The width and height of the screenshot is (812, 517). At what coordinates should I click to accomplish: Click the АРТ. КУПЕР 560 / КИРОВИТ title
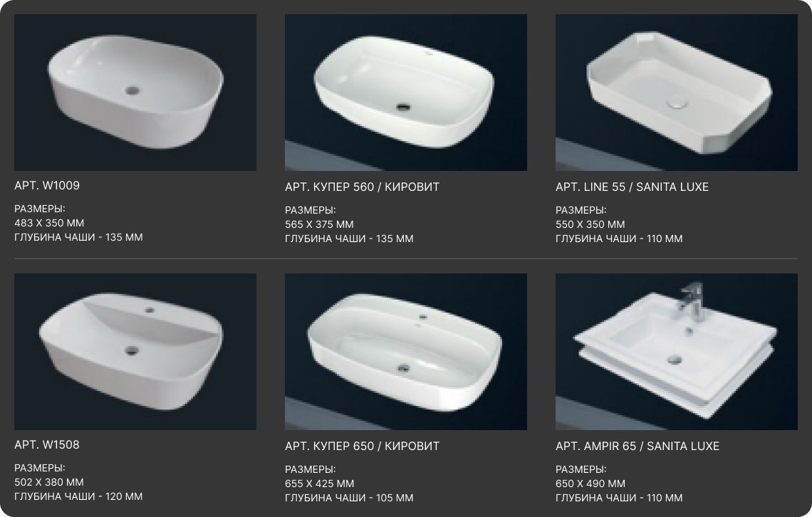tap(362, 187)
